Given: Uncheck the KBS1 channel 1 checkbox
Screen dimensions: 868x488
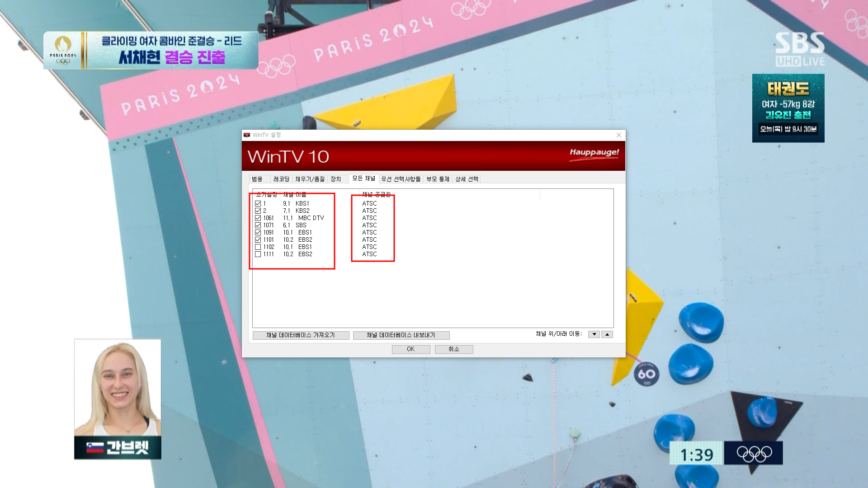Looking at the screenshot, I should point(258,204).
